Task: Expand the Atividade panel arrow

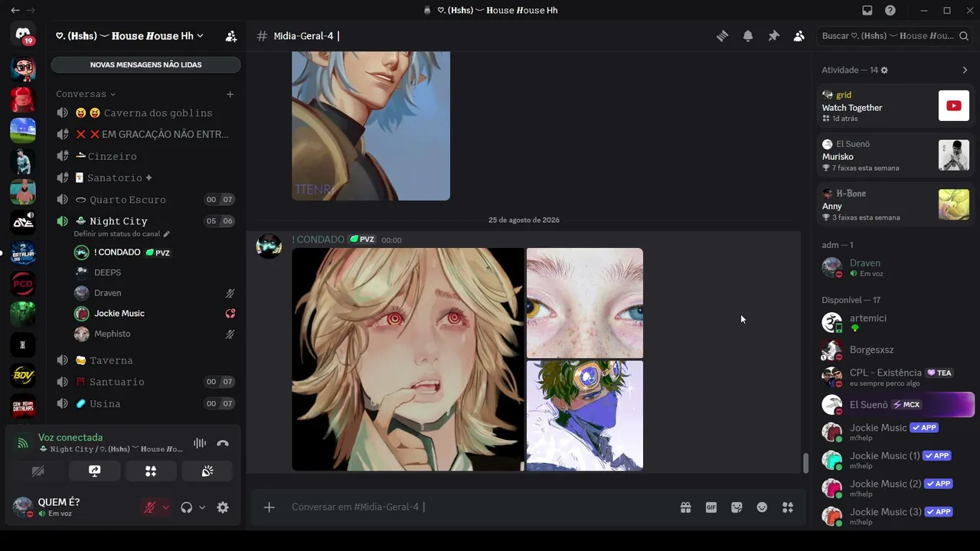Action: click(965, 70)
